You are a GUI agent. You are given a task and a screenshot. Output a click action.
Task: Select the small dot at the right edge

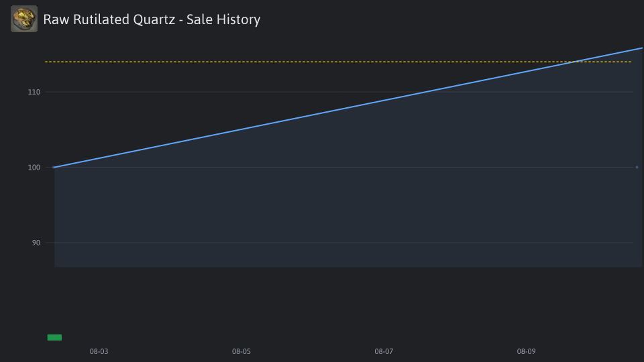tap(637, 167)
